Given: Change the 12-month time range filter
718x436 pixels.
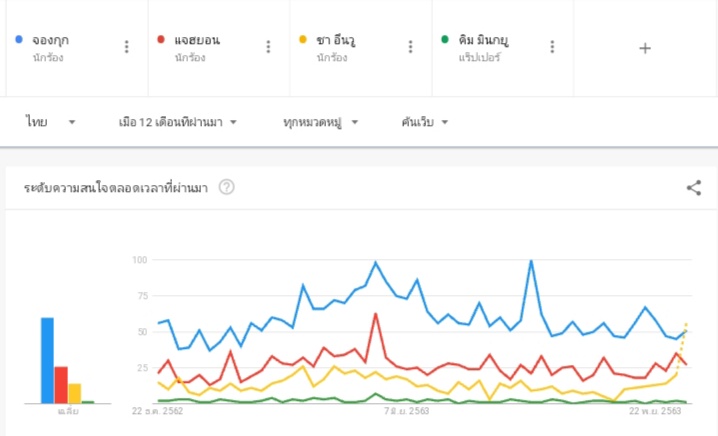Looking at the screenshot, I should click(178, 122).
